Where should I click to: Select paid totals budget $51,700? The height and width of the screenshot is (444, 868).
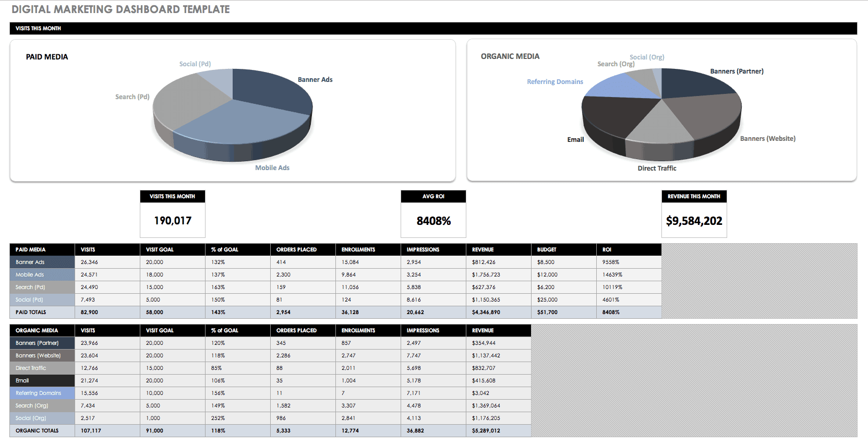(564, 313)
